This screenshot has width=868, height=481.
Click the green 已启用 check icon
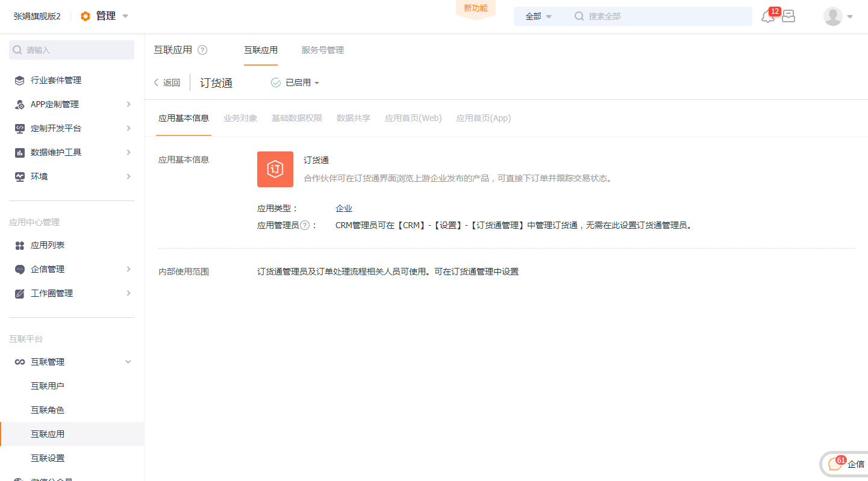tap(276, 82)
